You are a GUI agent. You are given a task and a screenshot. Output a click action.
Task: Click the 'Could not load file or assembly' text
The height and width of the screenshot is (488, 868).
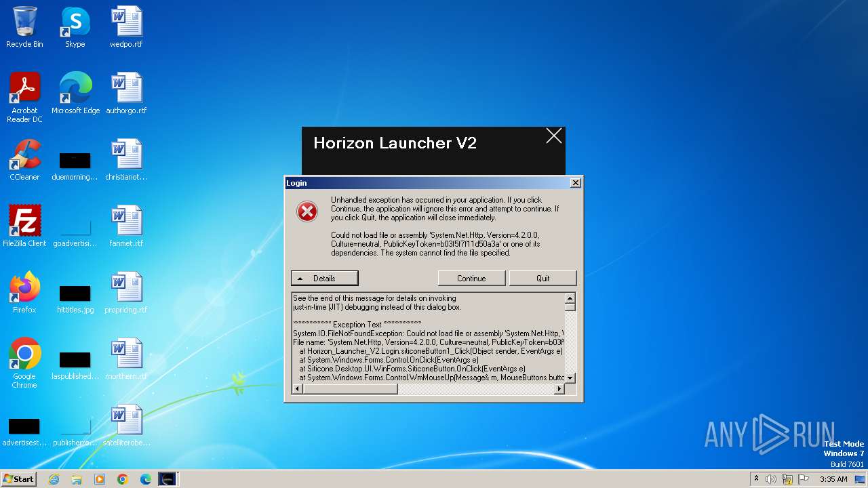pos(435,244)
